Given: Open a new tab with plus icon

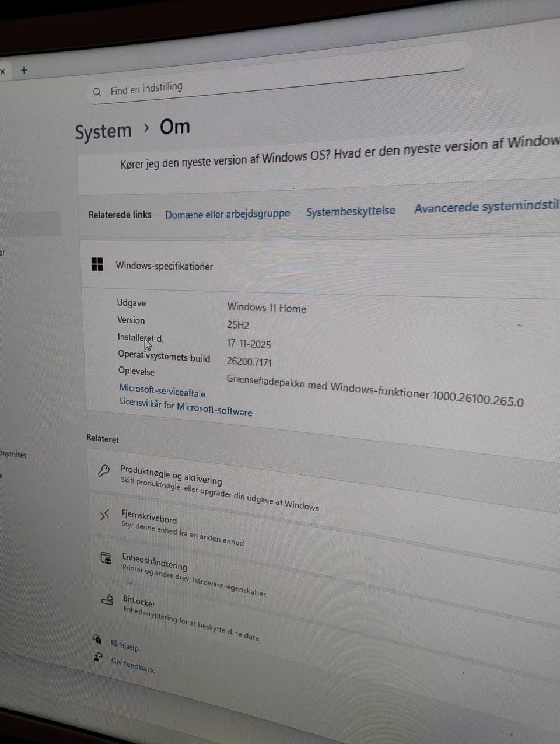Looking at the screenshot, I should pos(24,70).
